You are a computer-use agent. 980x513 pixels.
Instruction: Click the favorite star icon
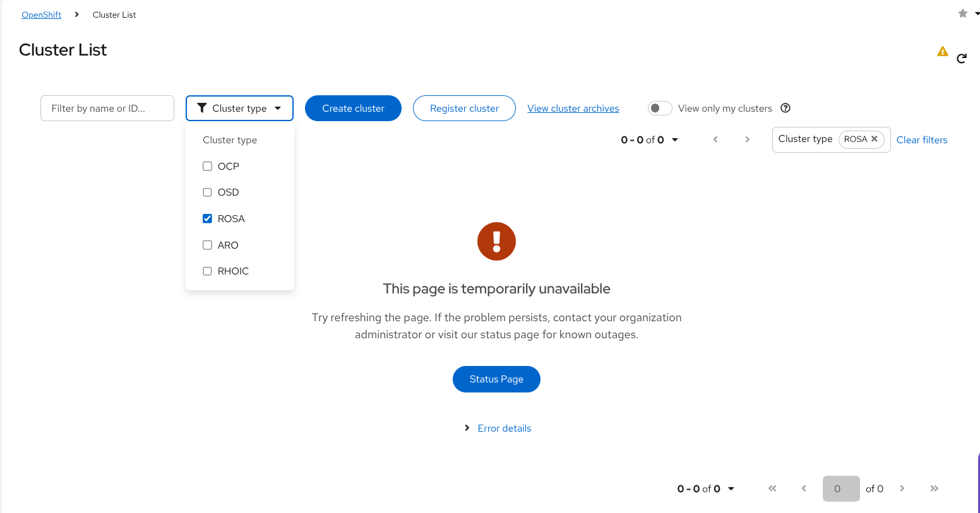pos(962,13)
